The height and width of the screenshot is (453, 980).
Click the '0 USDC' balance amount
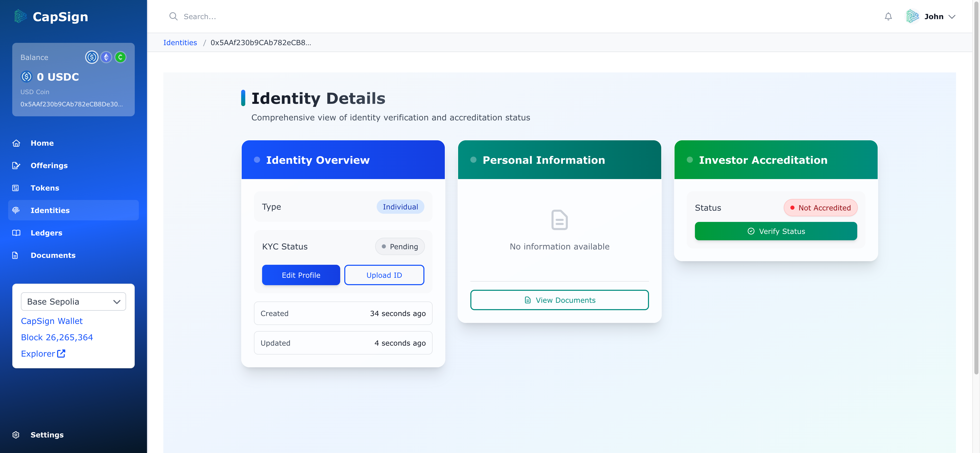coord(58,77)
